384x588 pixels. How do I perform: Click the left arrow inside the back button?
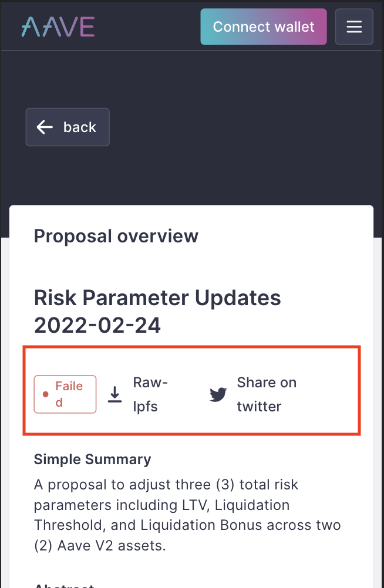coord(44,127)
